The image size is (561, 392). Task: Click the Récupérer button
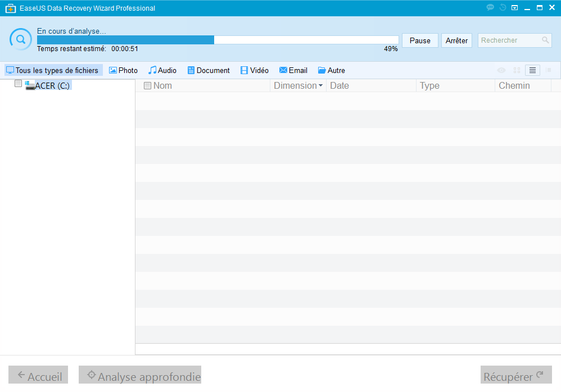(x=516, y=375)
